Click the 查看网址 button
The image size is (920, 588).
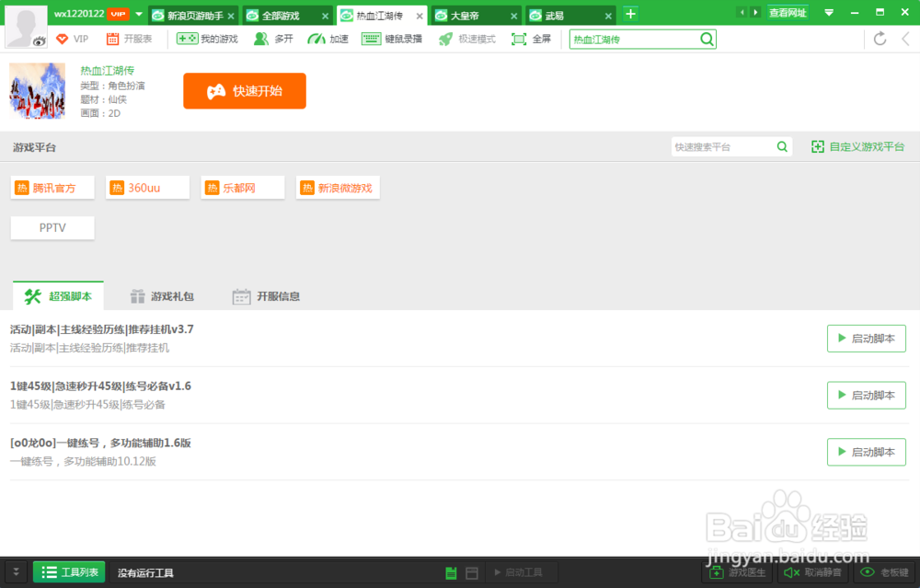pyautogui.click(x=788, y=12)
